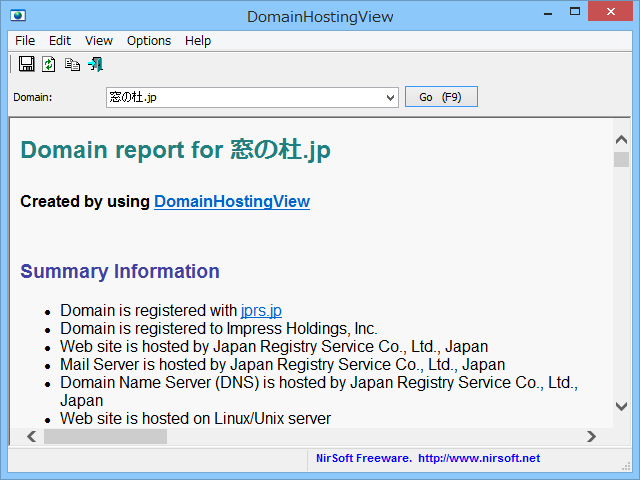This screenshot has height=480, width=640.
Task: Click the 'Domain report for 窓の杜.jp' heading
Action: (x=176, y=150)
